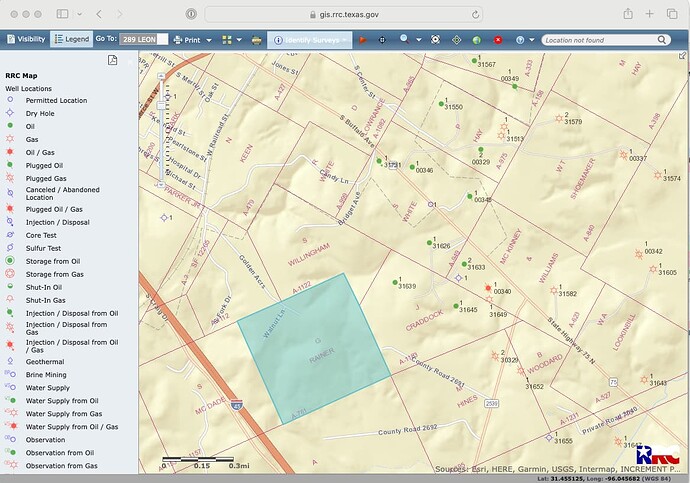Click the green globe icon

tap(477, 40)
